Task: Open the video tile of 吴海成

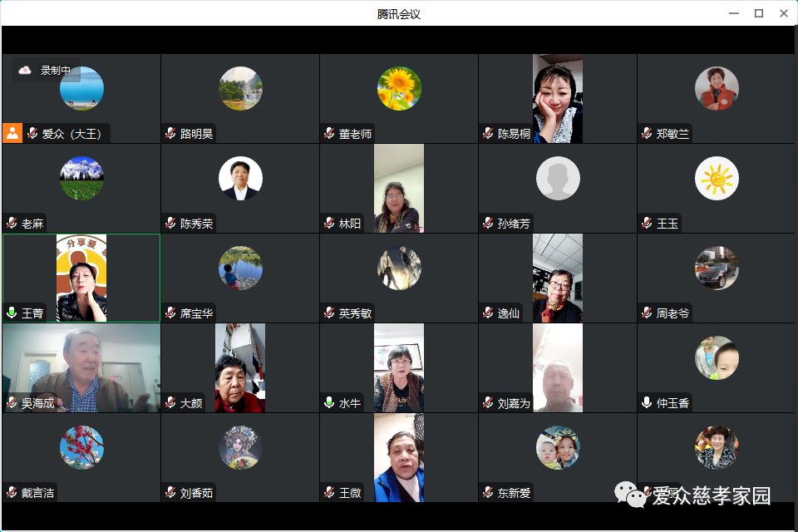Action: 81,366
